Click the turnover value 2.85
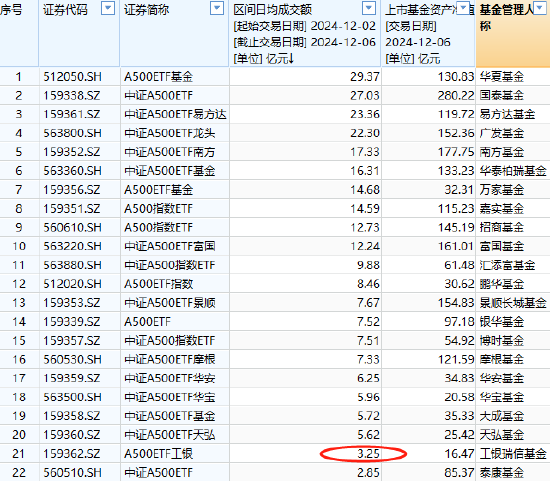The image size is (550, 481). pos(368,473)
